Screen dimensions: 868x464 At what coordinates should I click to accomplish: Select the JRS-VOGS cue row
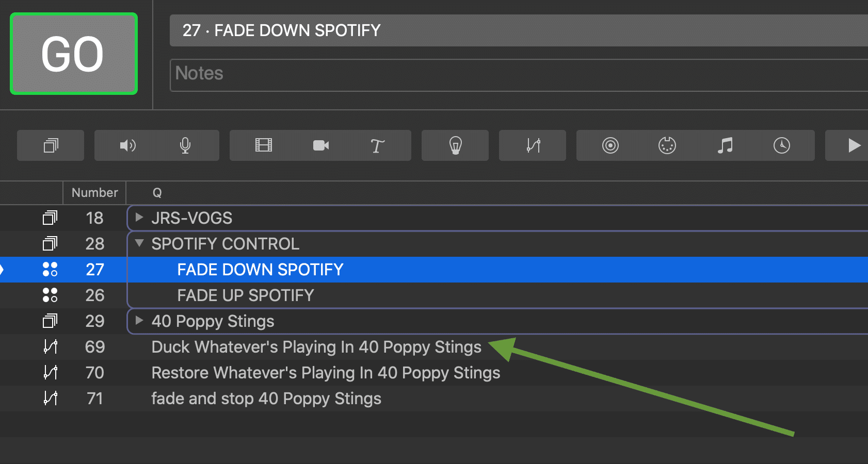434,218
